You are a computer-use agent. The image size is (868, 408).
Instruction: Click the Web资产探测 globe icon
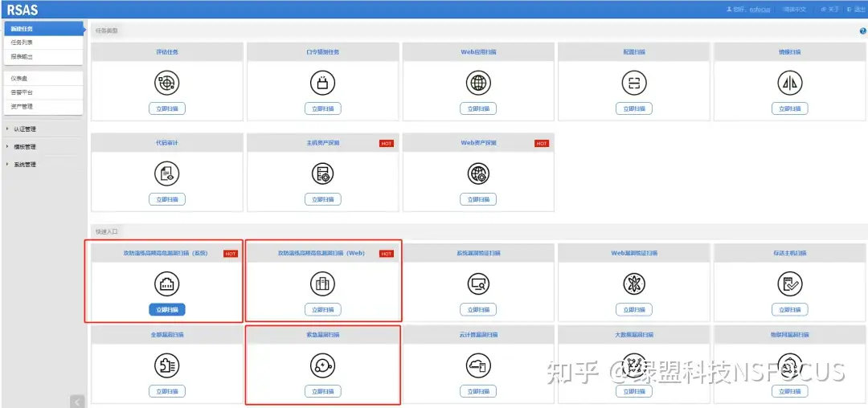point(478,173)
